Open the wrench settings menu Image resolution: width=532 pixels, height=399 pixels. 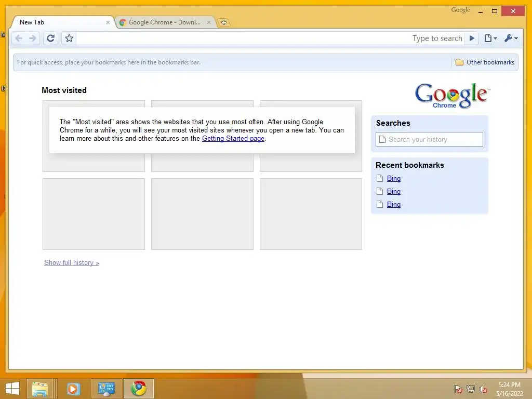click(x=511, y=38)
